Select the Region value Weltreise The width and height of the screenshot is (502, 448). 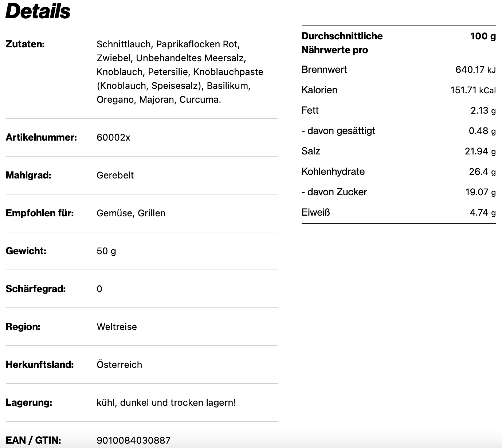(117, 327)
